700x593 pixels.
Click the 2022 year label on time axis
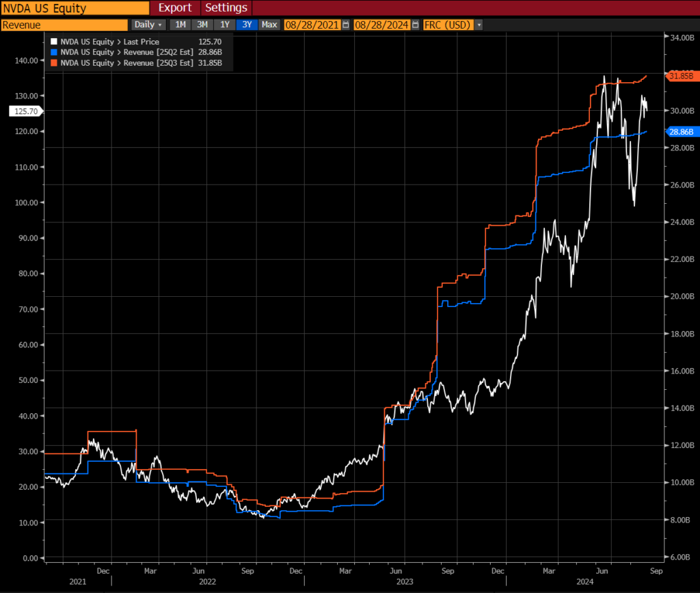coord(207,582)
